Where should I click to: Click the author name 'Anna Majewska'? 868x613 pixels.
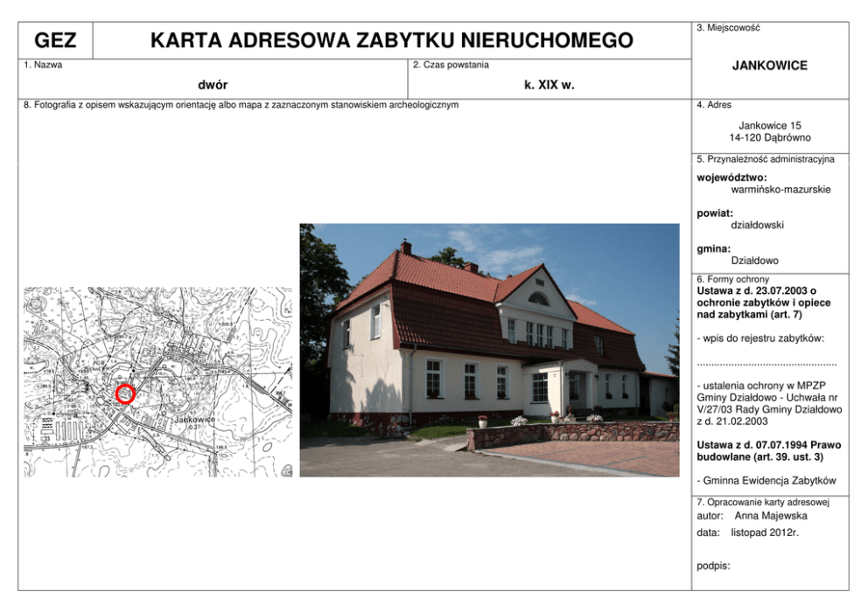point(771,516)
